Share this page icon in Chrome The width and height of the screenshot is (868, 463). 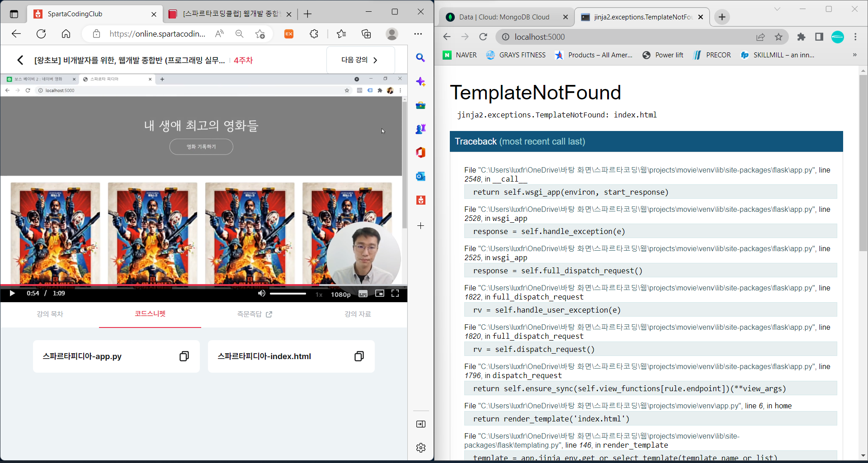[x=760, y=37]
